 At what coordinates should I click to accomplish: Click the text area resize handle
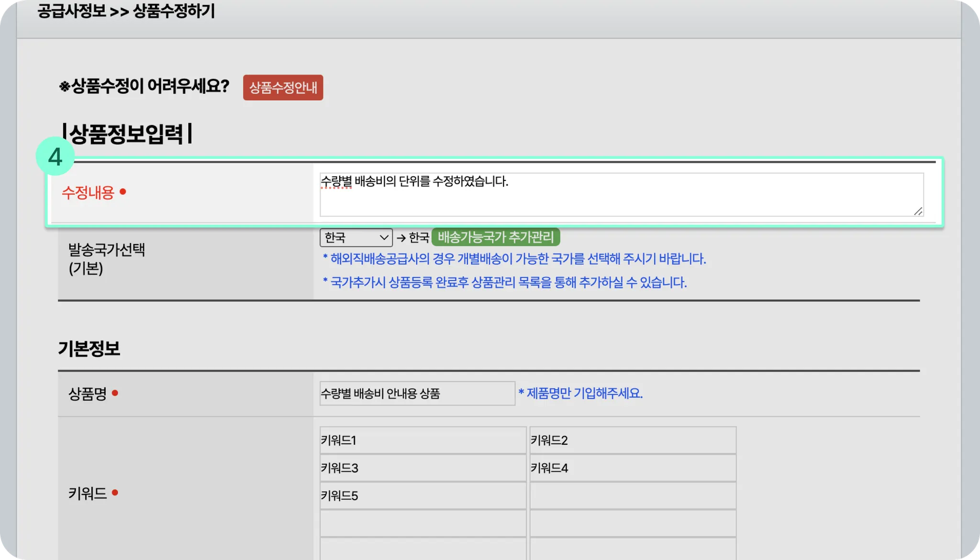tap(918, 211)
